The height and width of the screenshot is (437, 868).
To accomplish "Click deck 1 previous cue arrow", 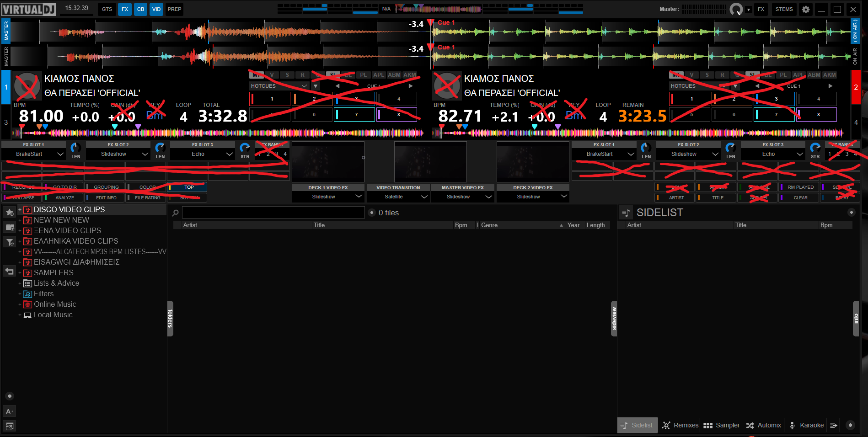I will point(338,86).
